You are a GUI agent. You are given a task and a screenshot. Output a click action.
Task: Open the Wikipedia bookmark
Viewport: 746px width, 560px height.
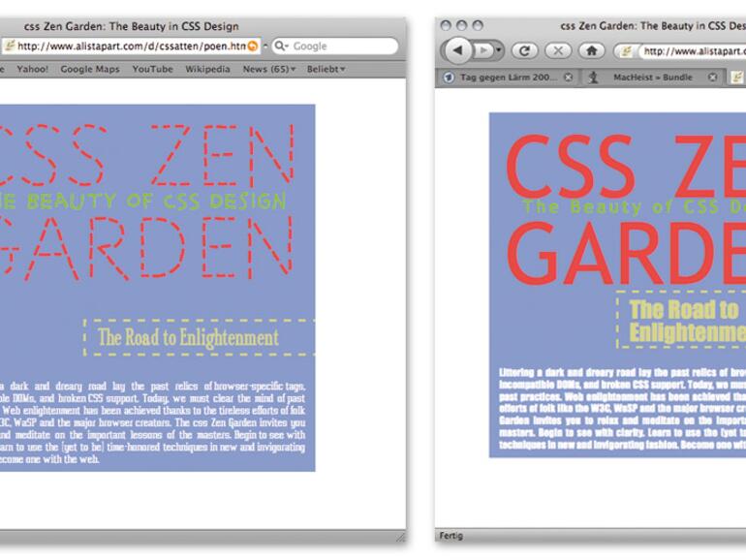click(x=207, y=69)
